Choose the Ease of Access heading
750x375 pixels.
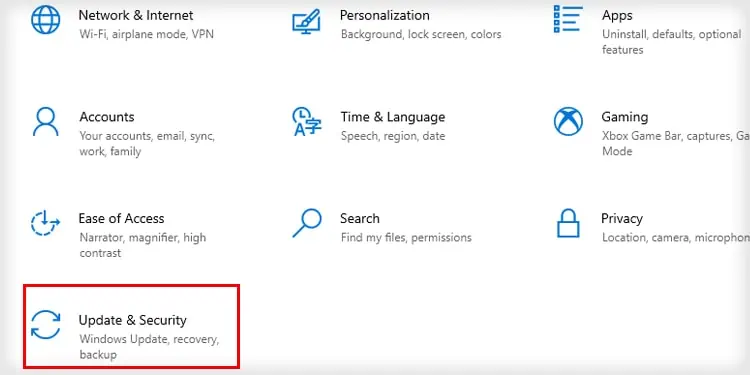tap(121, 219)
